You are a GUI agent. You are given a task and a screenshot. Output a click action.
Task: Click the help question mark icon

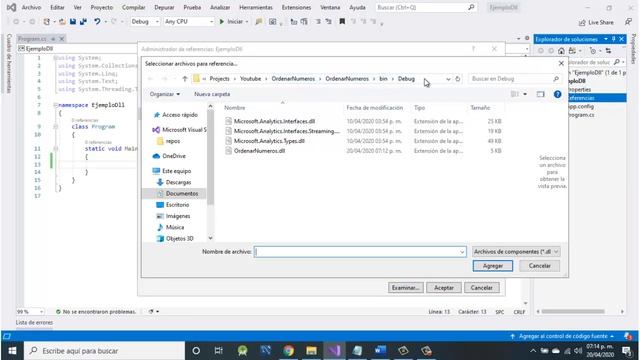point(557,94)
